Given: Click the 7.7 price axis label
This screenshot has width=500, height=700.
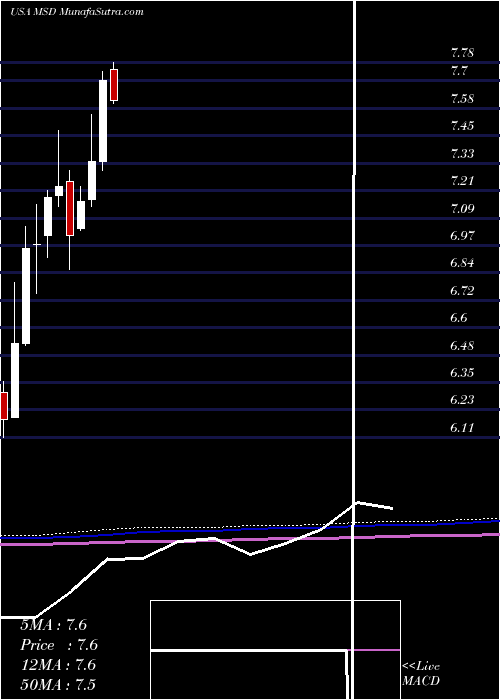Looking at the screenshot, I should (459, 71).
